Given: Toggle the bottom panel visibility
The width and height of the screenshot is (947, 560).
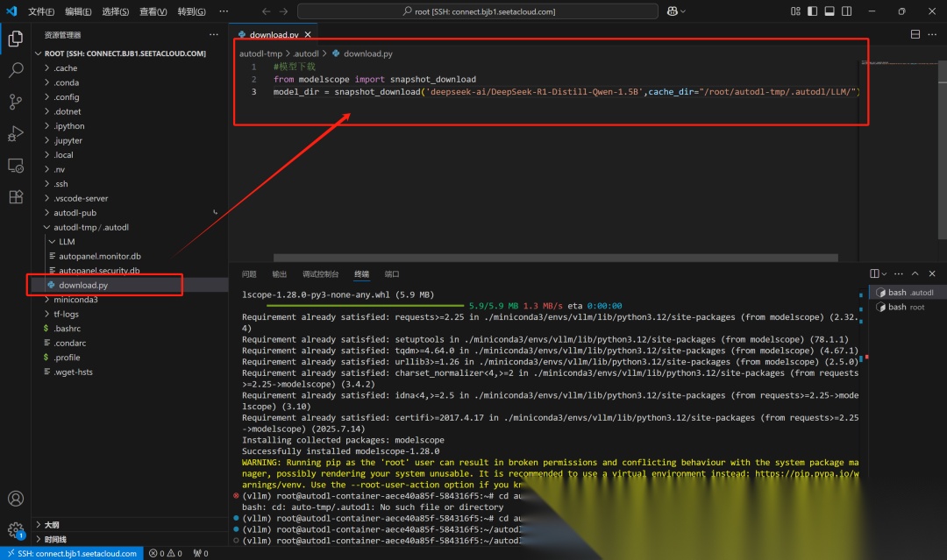Looking at the screenshot, I should [830, 11].
